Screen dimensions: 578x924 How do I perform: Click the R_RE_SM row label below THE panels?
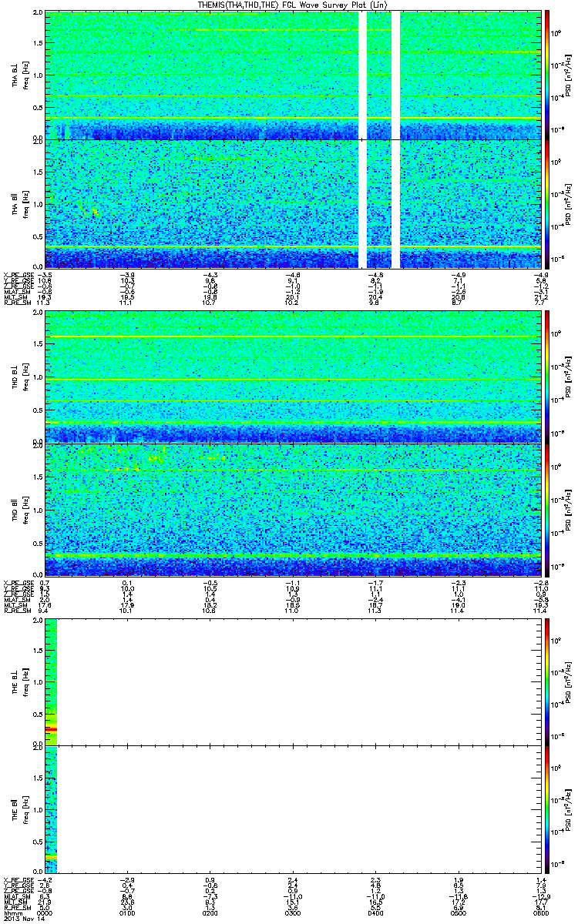click(x=15, y=908)
